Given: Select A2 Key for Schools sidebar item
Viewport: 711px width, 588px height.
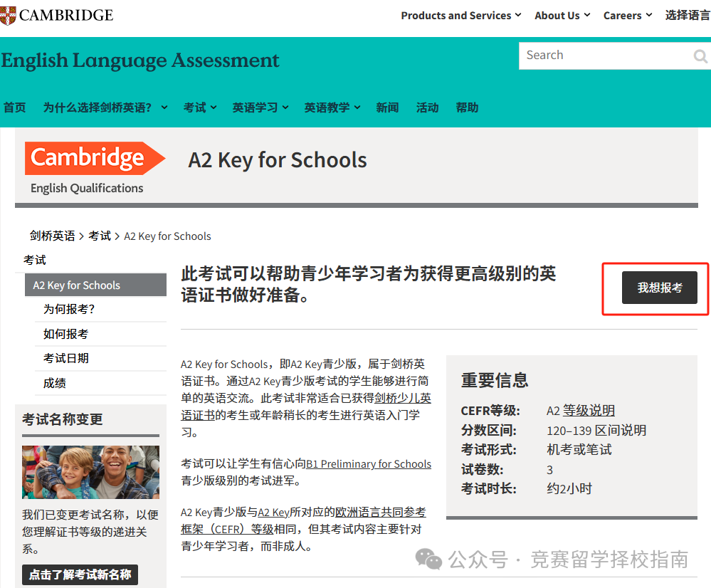Looking at the screenshot, I should pos(95,285).
